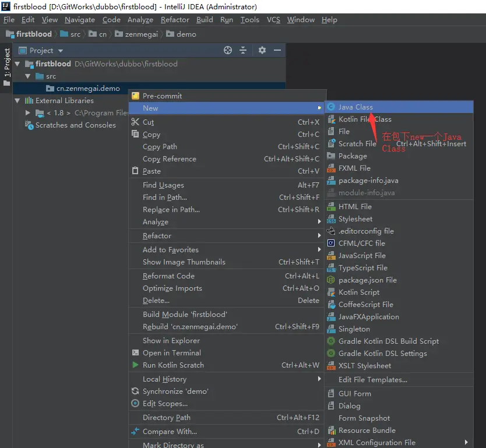Toggle the 1: Project side tool window tab
The width and height of the screenshot is (486, 448).
[7, 66]
